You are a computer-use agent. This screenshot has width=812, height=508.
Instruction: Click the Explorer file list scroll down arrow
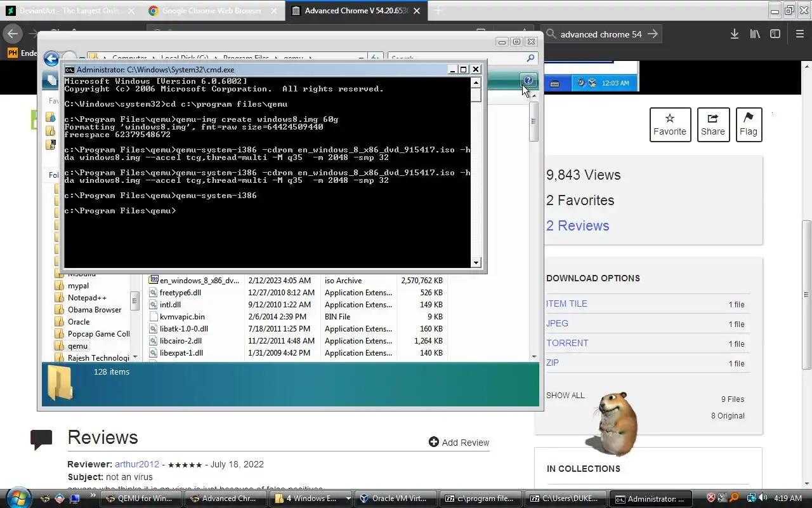(x=534, y=357)
